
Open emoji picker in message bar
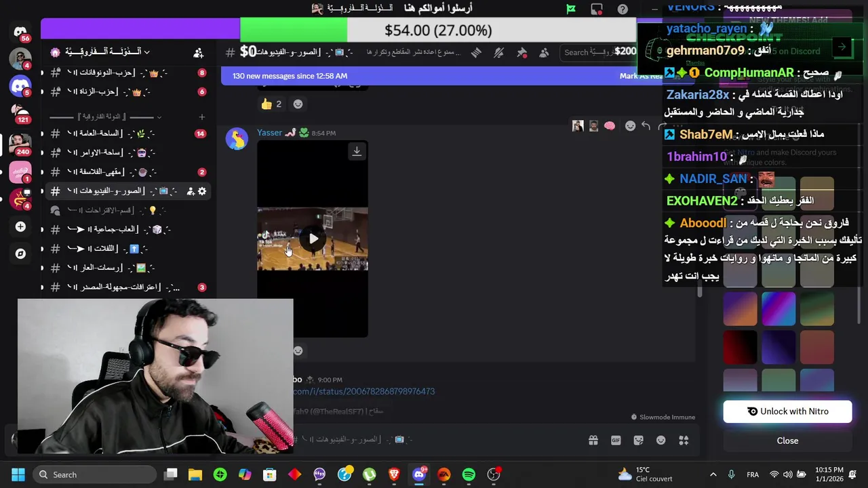(661, 441)
